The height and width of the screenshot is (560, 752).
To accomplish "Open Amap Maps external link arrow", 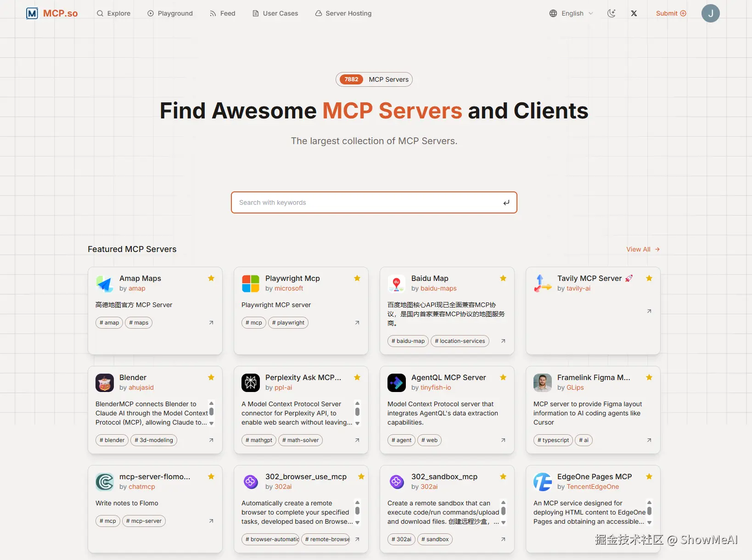I will [211, 323].
